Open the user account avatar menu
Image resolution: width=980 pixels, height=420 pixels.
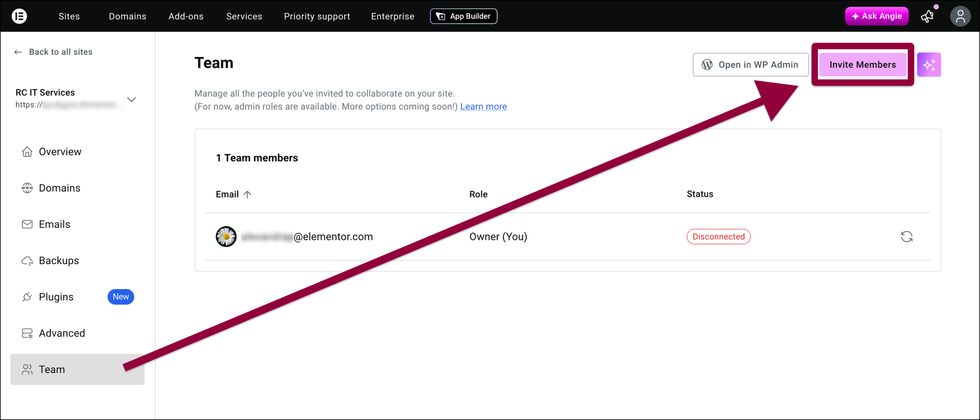960,16
